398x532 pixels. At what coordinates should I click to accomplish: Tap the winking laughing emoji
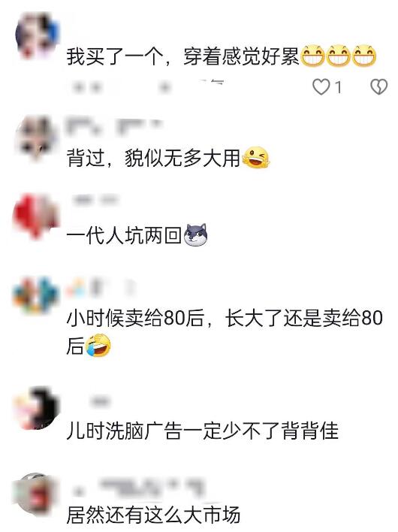pos(255,158)
